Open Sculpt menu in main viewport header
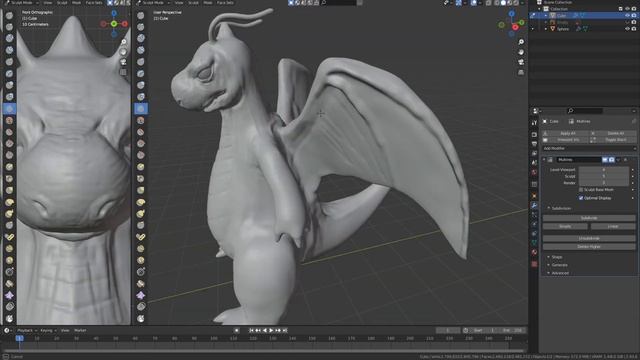 pos(193,3)
